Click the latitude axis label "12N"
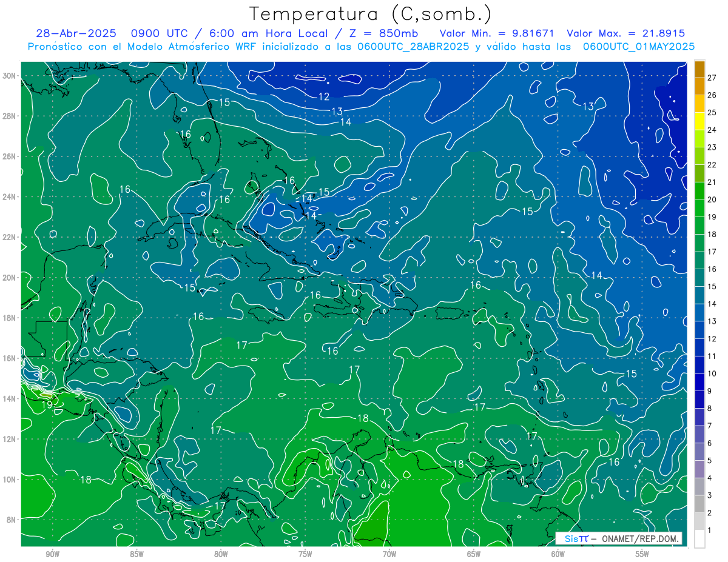 (9, 439)
